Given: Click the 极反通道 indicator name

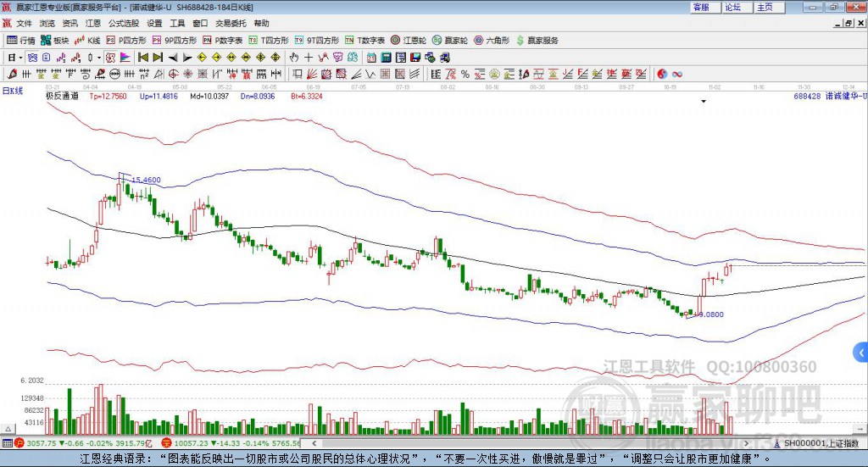Looking at the screenshot, I should (62, 97).
